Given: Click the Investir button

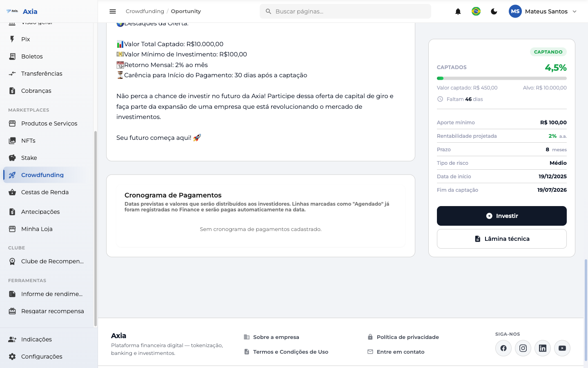Looking at the screenshot, I should [x=502, y=216].
